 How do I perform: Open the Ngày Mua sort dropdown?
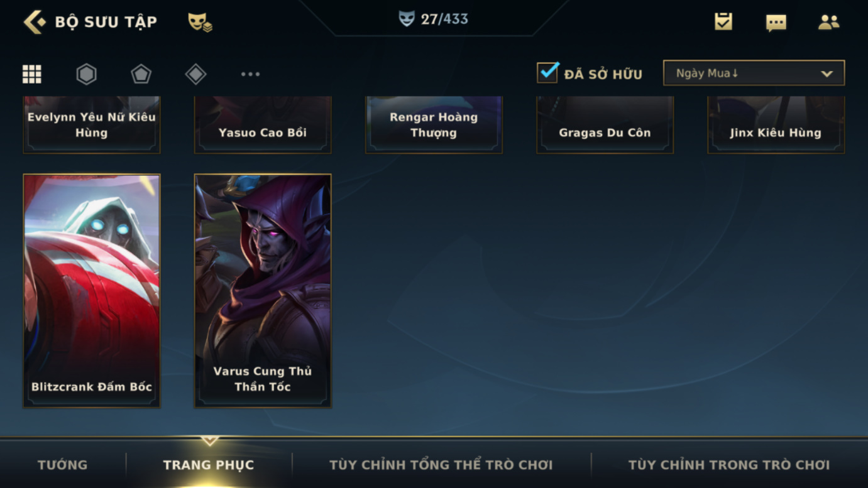754,73
